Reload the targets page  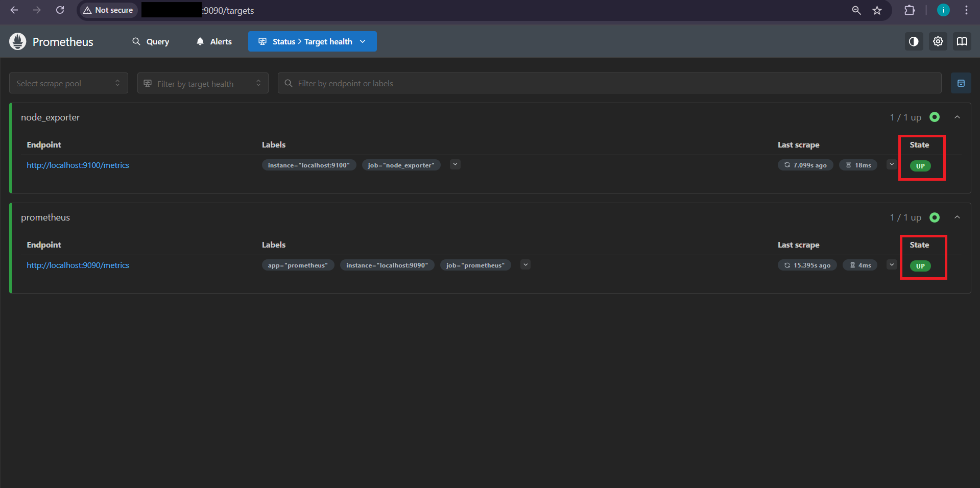(60, 10)
